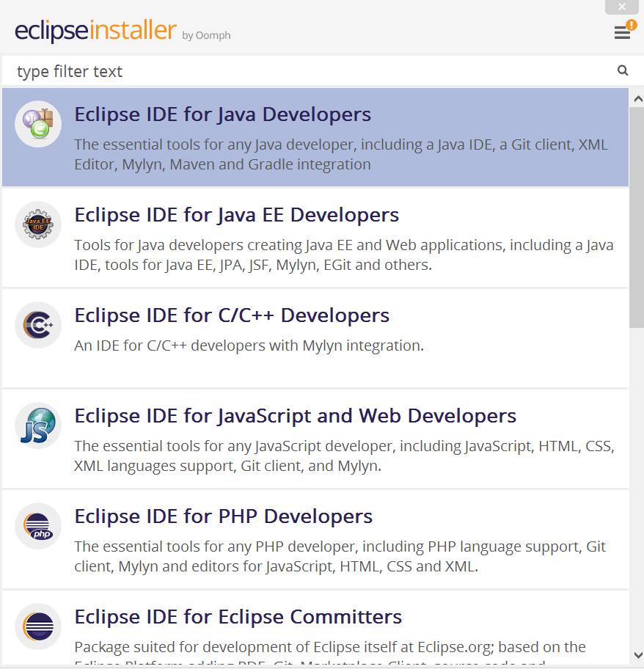Click the Java Developers description text
The width and height of the screenshot is (644, 669).
click(x=341, y=155)
